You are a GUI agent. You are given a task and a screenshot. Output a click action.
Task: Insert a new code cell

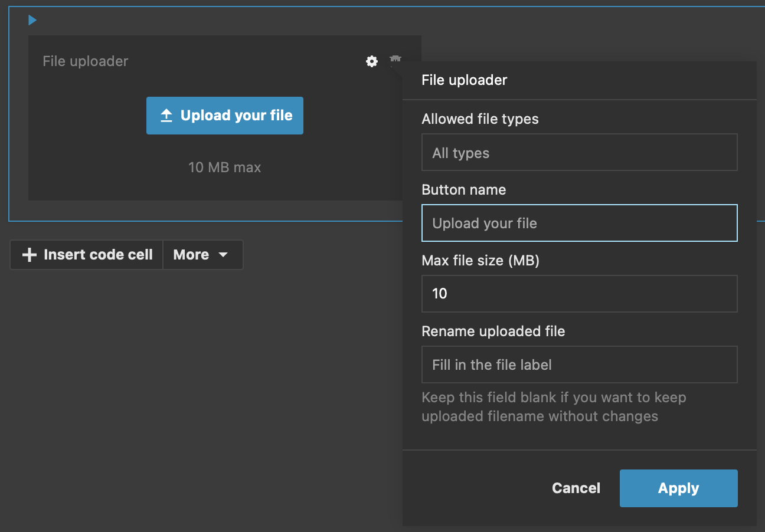tap(86, 254)
